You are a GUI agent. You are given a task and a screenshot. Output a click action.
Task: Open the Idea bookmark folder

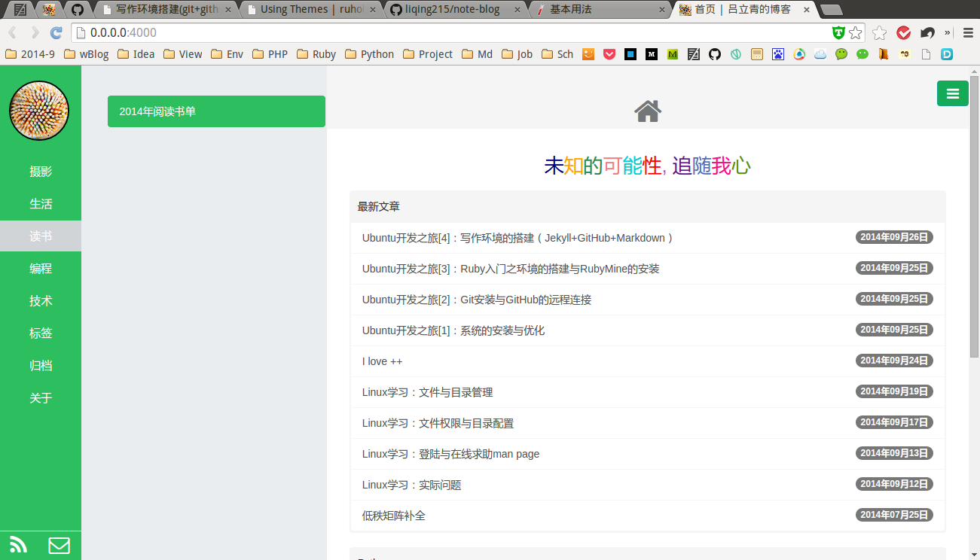[136, 54]
